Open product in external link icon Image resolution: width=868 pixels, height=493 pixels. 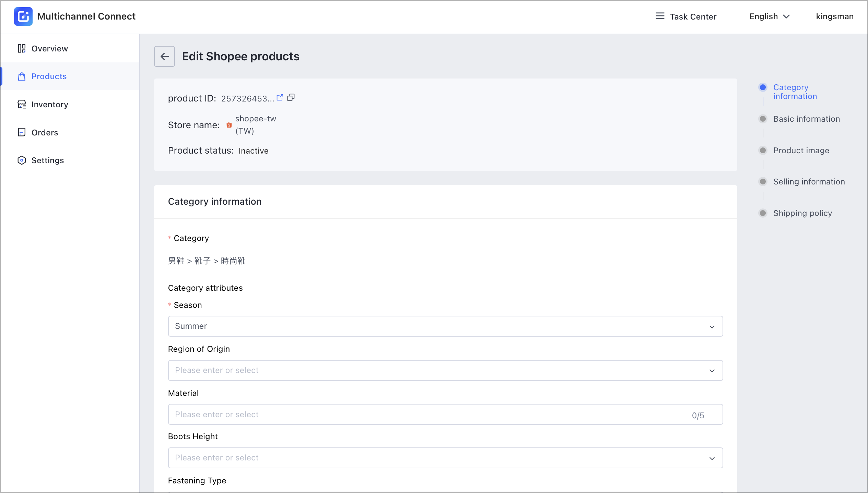click(280, 98)
